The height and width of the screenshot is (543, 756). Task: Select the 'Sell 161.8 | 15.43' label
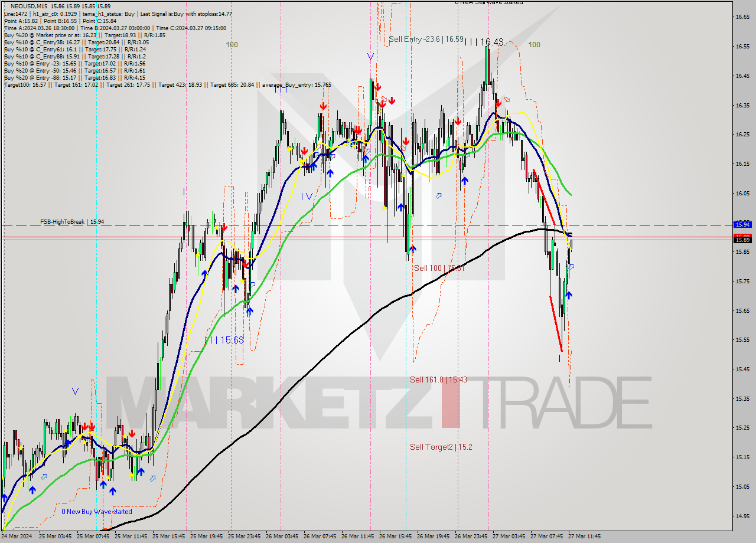click(438, 380)
